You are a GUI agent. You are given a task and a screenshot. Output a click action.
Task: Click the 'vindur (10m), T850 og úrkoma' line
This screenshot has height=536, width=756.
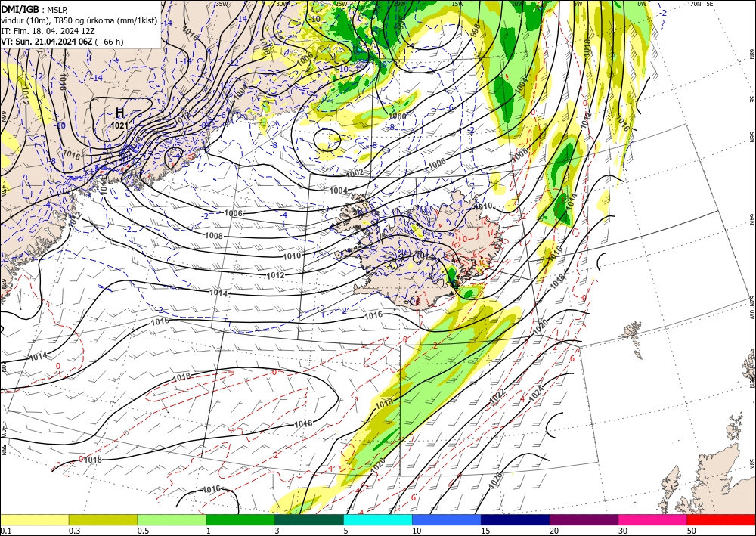pos(79,20)
